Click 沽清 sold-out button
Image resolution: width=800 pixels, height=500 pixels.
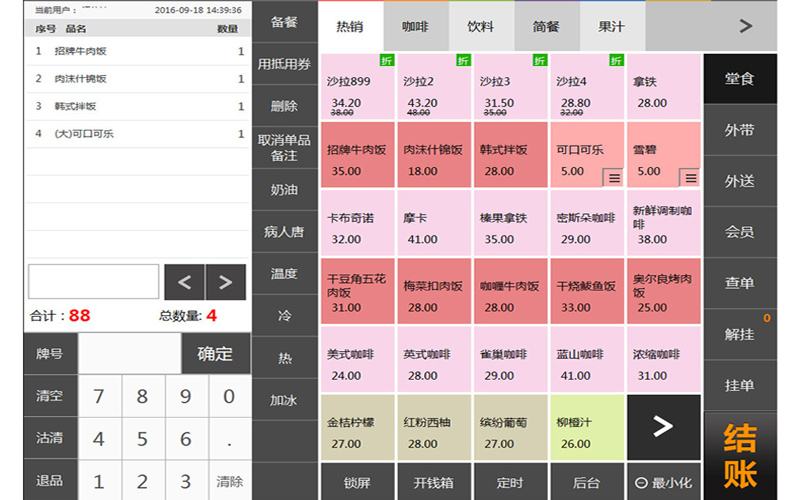[49, 438]
